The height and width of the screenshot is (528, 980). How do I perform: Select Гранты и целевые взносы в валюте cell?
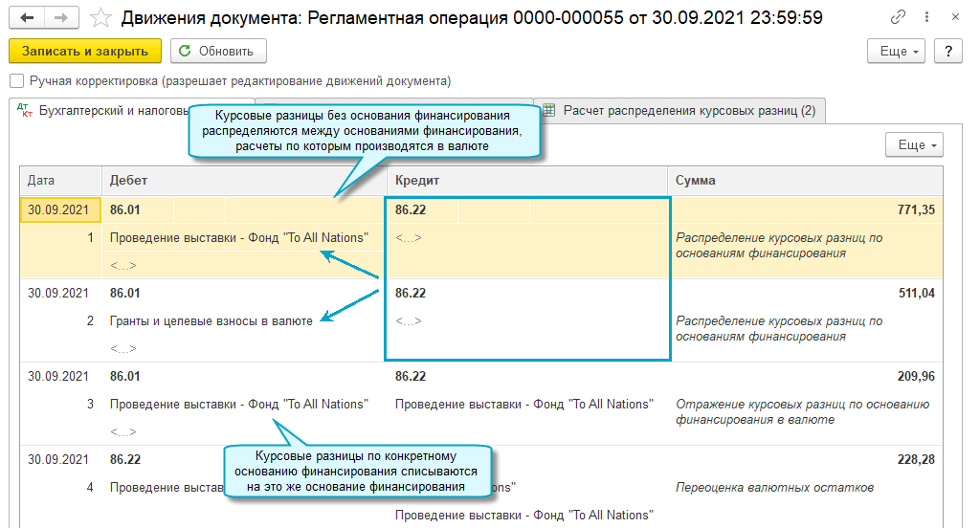212,321
